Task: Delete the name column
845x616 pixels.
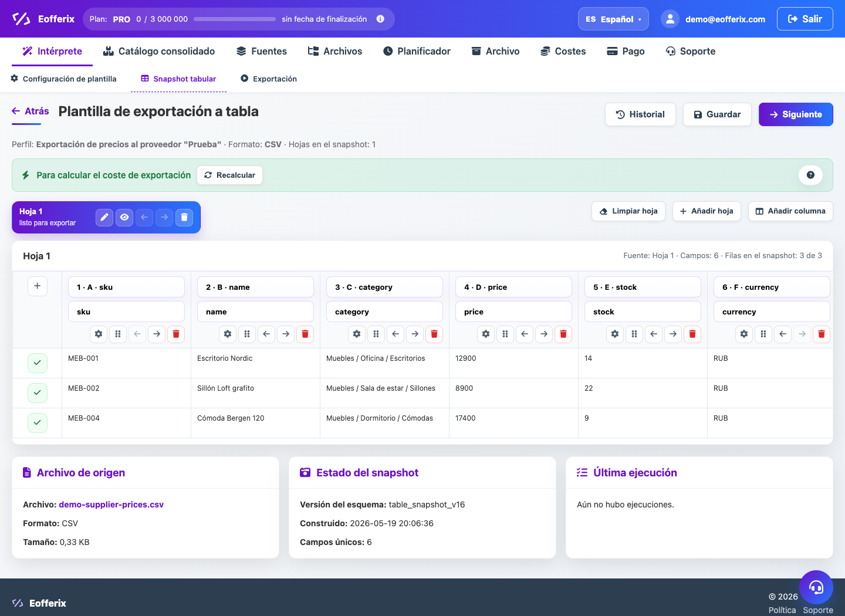Action: point(305,334)
